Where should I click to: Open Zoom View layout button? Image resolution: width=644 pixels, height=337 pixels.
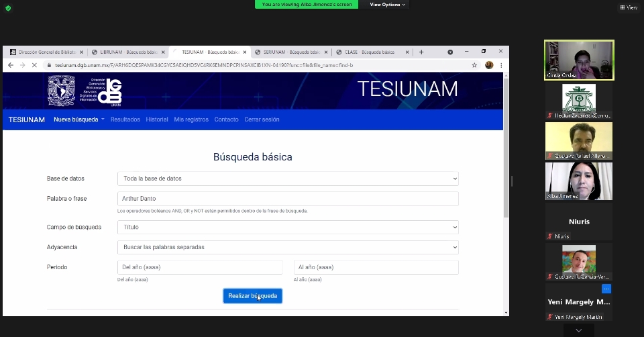click(x=629, y=7)
